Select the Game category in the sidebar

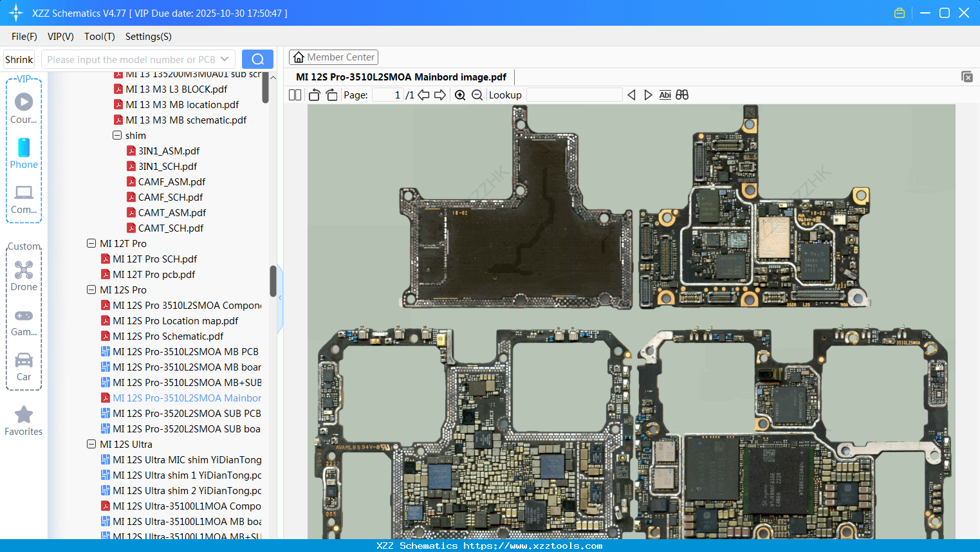23,322
